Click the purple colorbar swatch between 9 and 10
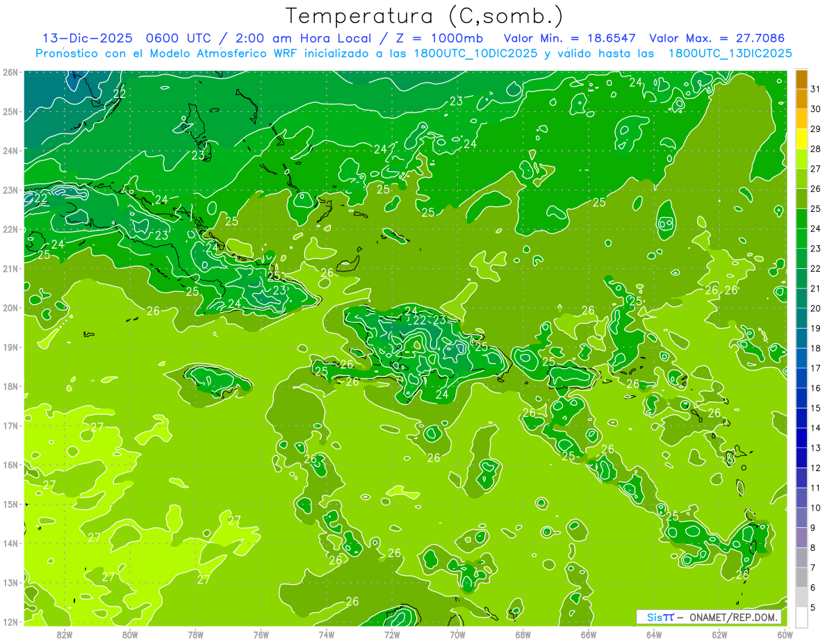 pyautogui.click(x=802, y=518)
